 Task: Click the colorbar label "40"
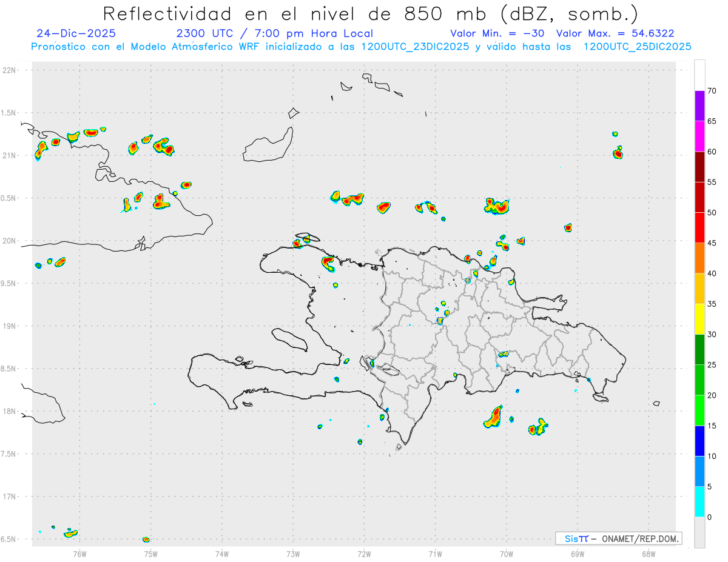(x=711, y=273)
